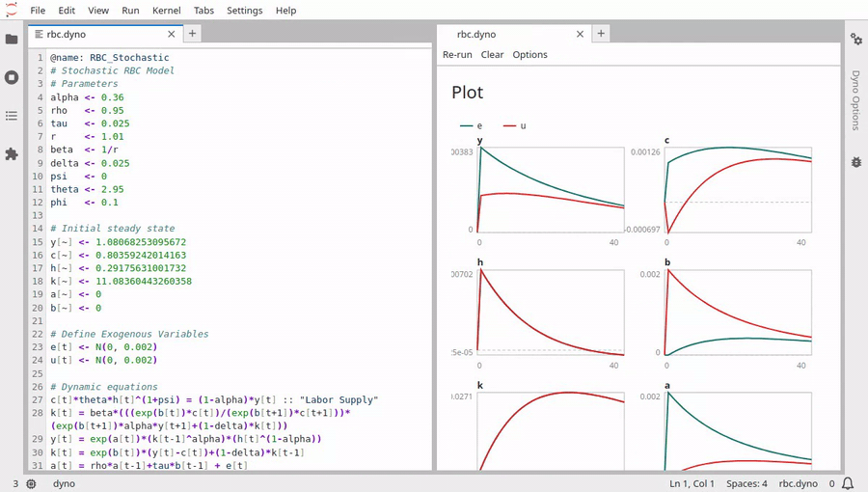The image size is (868, 492).
Task: Click the a subplot chart
Action: pyautogui.click(x=738, y=431)
